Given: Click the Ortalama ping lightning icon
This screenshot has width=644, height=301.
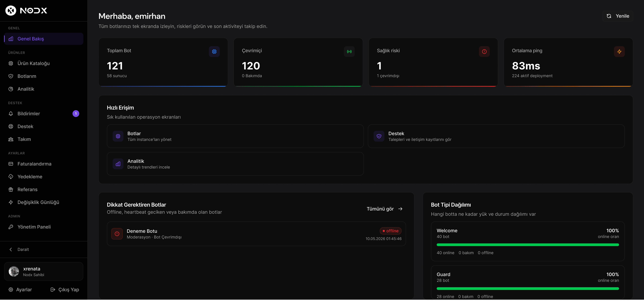Looking at the screenshot, I should click(x=619, y=51).
